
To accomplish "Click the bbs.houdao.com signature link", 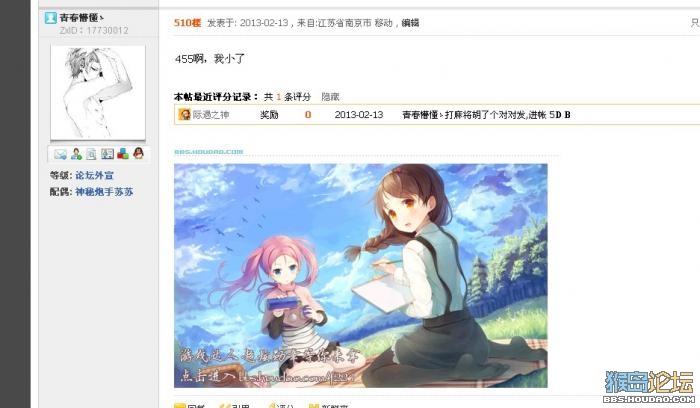I will (x=208, y=152).
